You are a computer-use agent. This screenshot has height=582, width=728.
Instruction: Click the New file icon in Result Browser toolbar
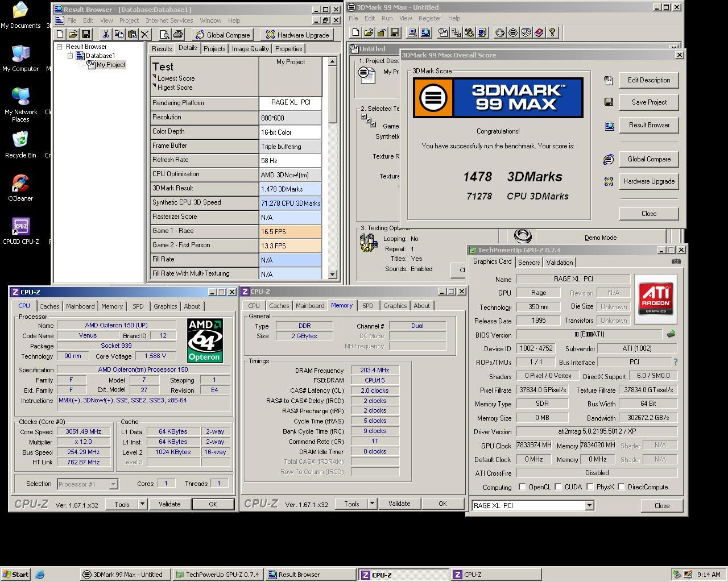[60, 35]
